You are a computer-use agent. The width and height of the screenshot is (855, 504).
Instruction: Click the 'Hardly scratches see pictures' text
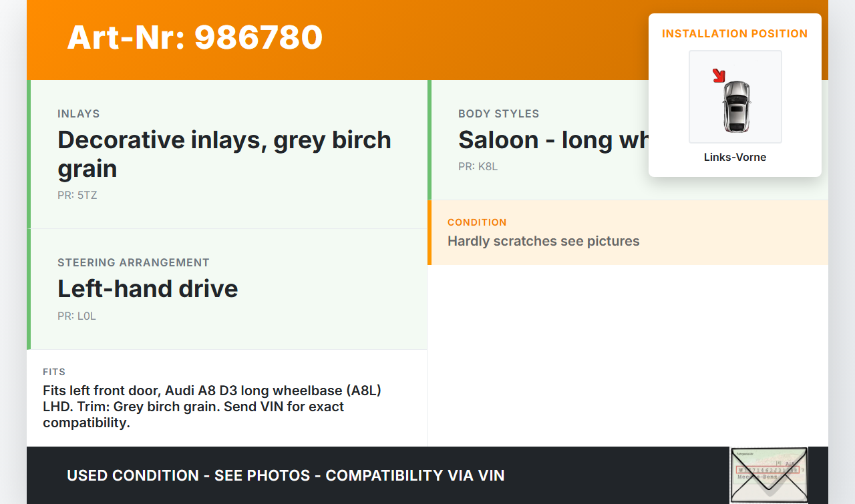click(544, 241)
